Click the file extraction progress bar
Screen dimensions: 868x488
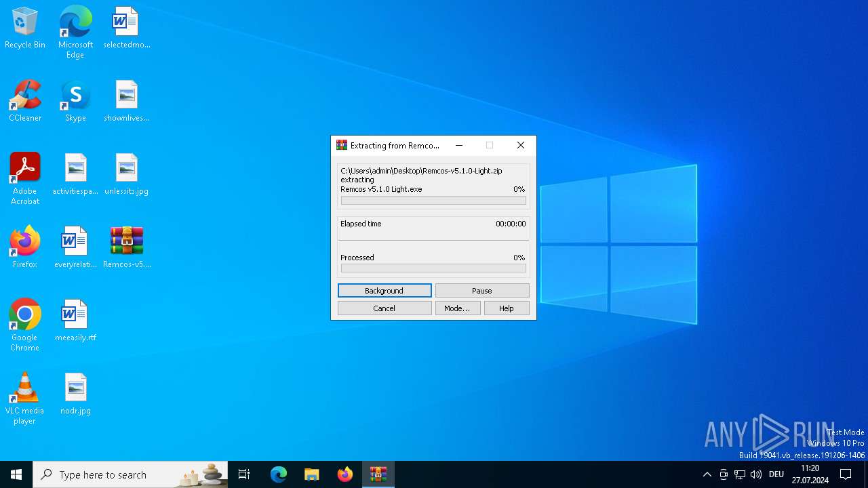(433, 201)
